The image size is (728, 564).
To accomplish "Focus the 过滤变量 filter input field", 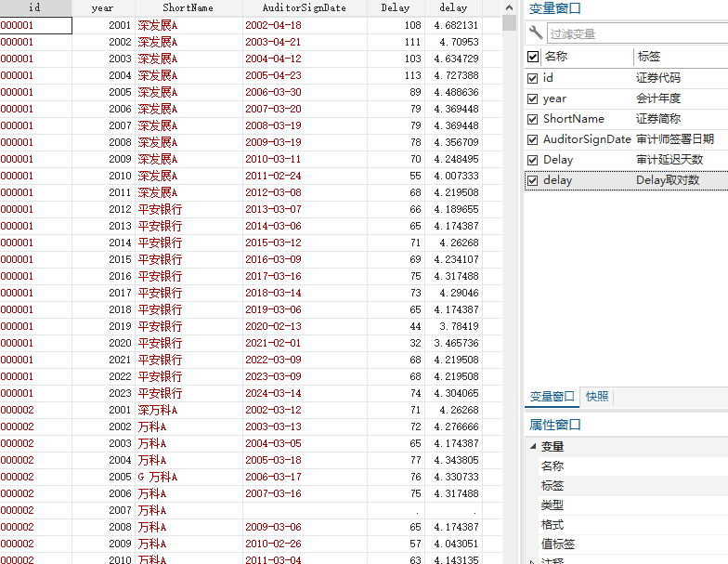I will click(637, 33).
